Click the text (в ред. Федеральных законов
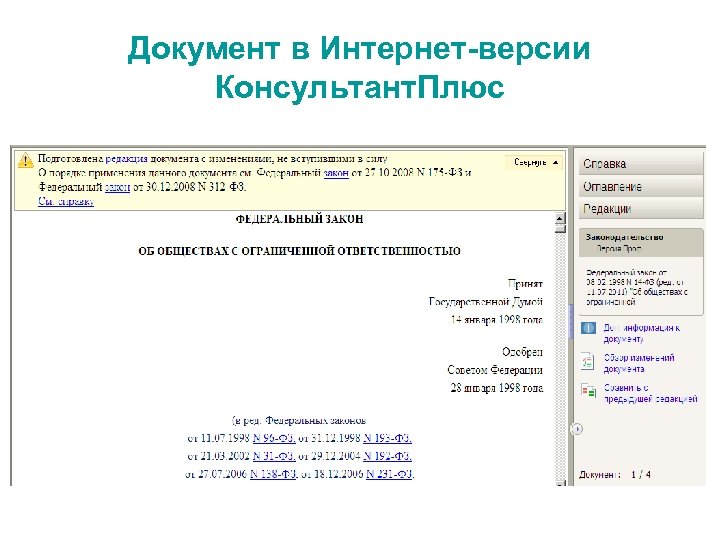720x540 pixels. [299, 421]
